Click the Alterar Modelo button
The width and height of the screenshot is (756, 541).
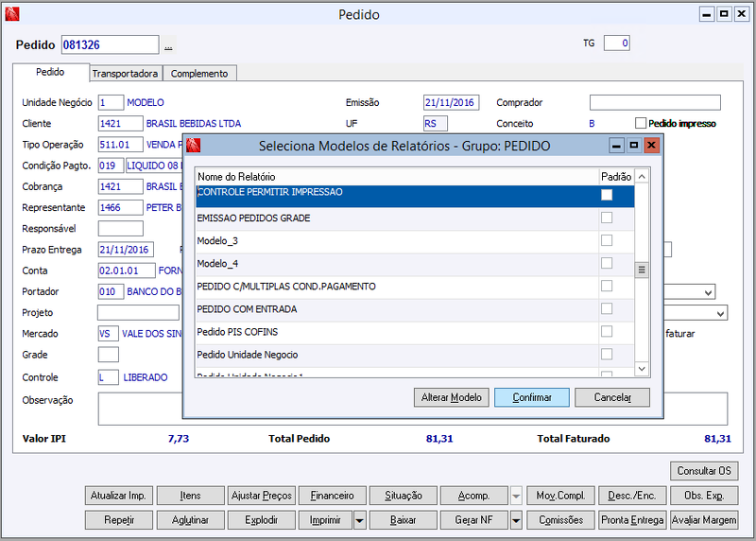[452, 397]
